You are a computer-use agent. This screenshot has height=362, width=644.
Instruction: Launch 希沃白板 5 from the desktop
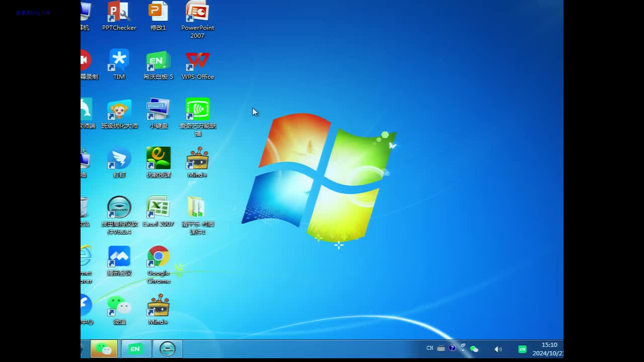coord(158,64)
